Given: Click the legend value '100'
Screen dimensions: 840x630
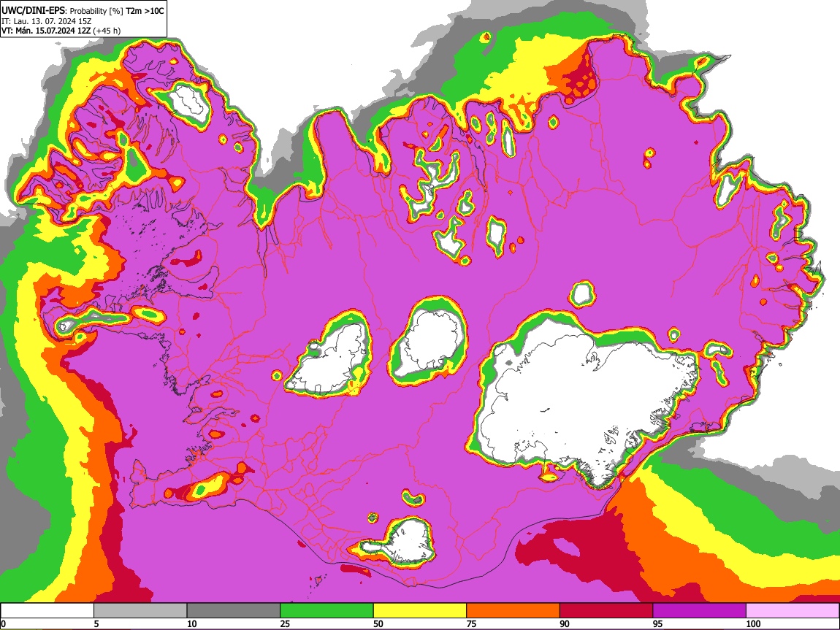Looking at the screenshot, I should pyautogui.click(x=753, y=623).
